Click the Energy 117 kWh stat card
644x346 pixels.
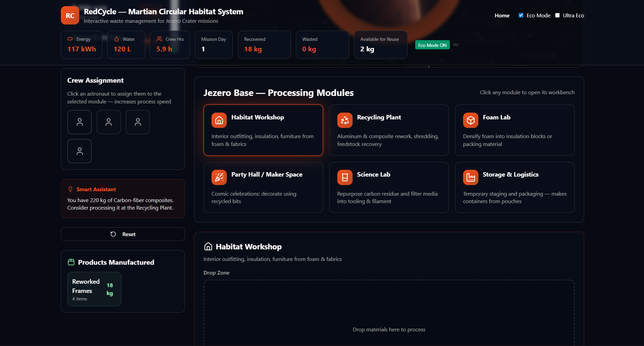(x=82, y=45)
